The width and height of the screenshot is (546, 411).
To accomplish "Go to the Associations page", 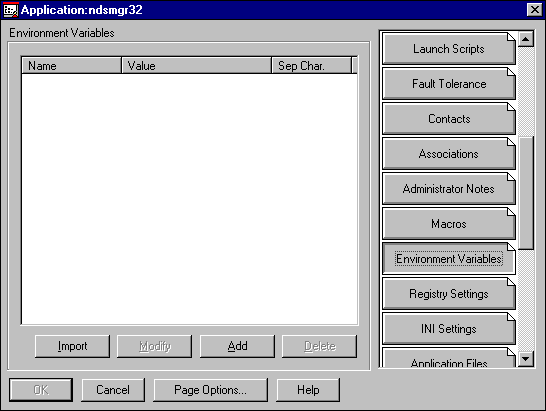I will click(x=448, y=154).
